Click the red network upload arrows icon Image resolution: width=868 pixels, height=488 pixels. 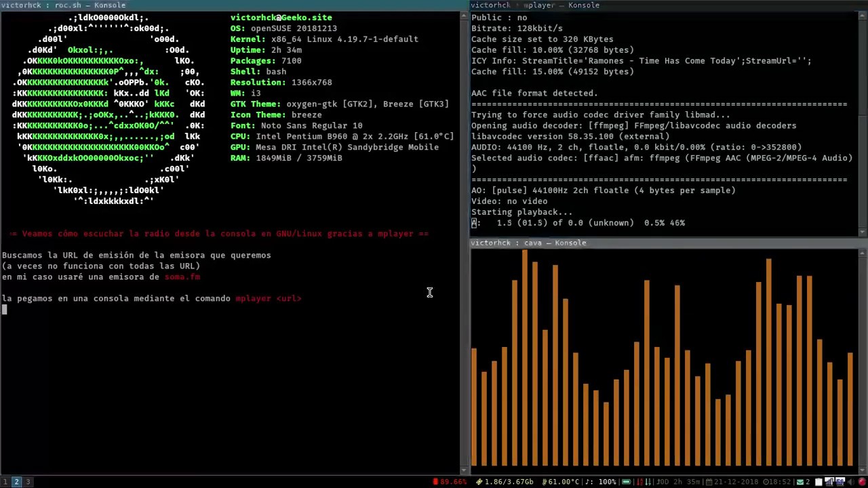(638, 482)
